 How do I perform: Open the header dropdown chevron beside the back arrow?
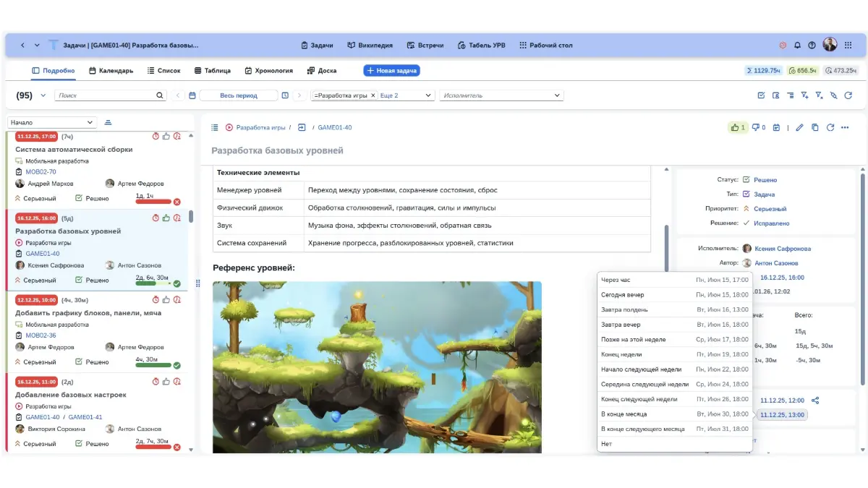pyautogui.click(x=37, y=45)
